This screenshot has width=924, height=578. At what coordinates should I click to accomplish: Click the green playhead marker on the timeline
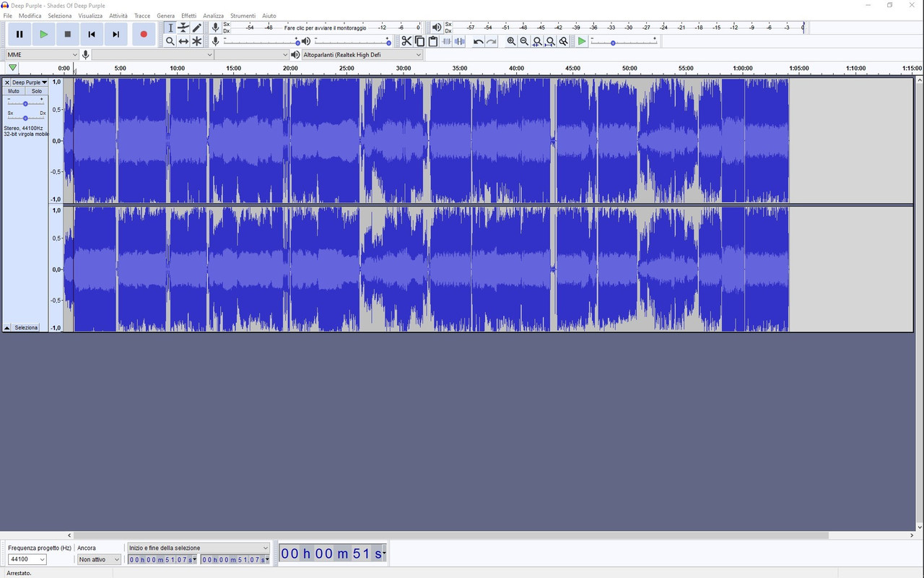tap(12, 68)
